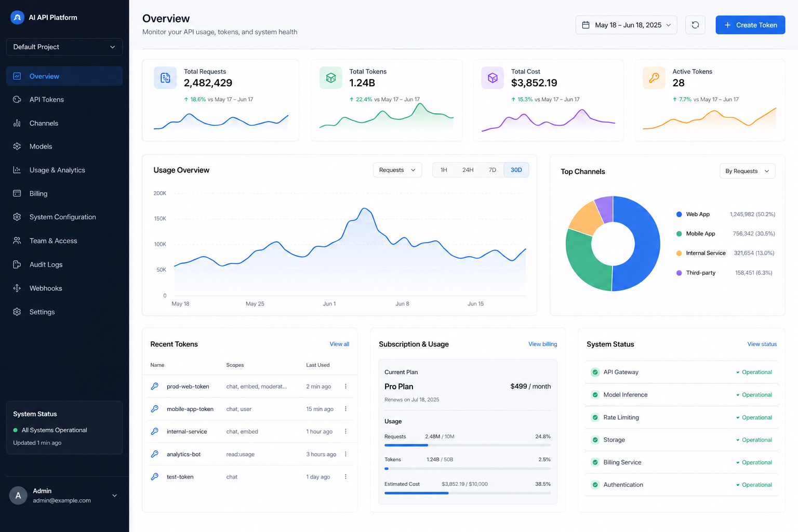Click the Total Requests card icon
The image size is (798, 532).
pos(165,78)
